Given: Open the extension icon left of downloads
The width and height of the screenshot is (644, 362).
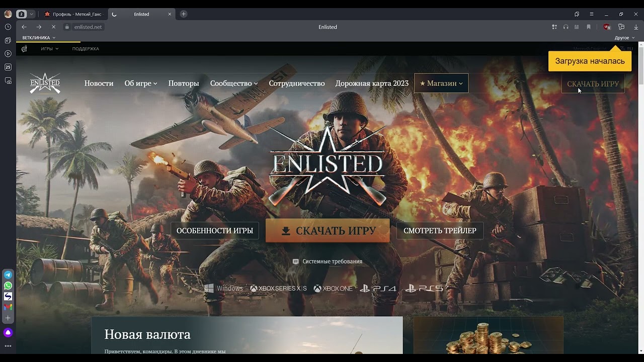Looking at the screenshot, I should tap(621, 27).
